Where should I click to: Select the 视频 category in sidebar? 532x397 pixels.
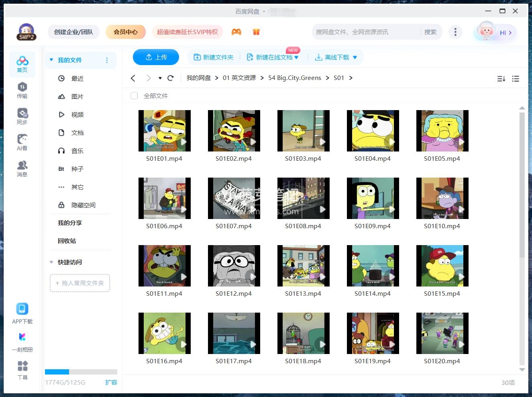click(77, 115)
